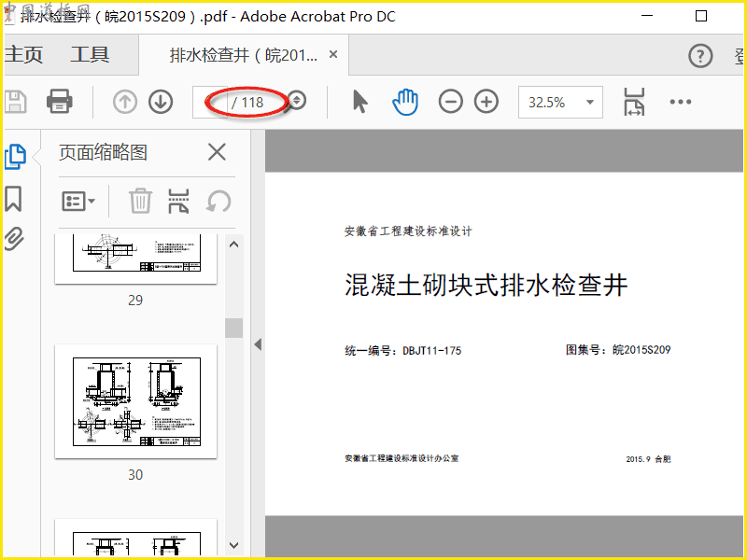The image size is (747, 560).
Task: Switch to the 排水检查井 document tab
Action: (x=244, y=55)
